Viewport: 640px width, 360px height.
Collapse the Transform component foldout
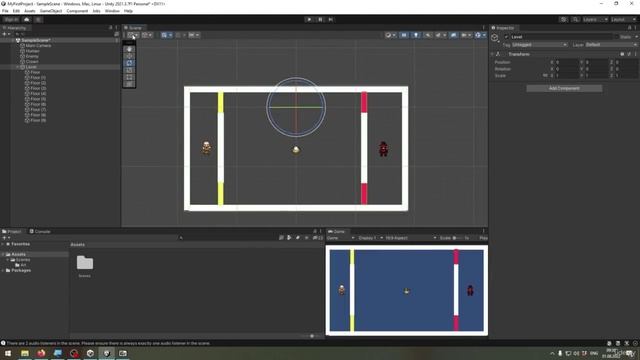[x=492, y=54]
